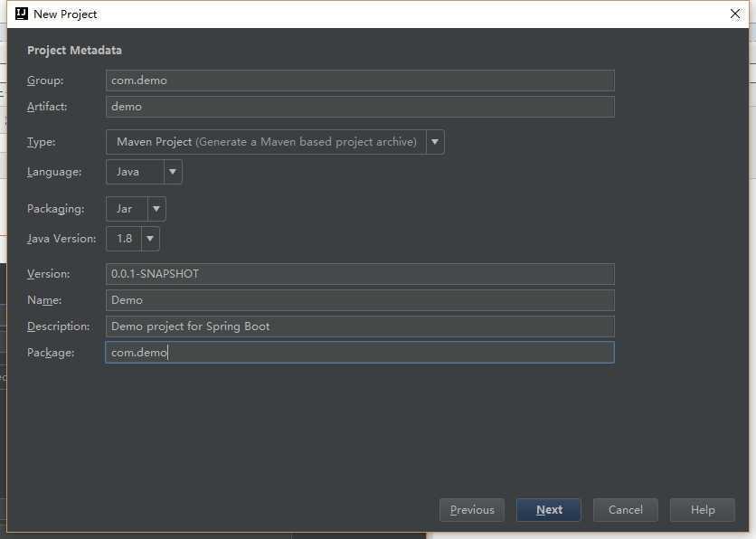The image size is (756, 539).
Task: Click the Package field with com.demo
Action: 360,353
